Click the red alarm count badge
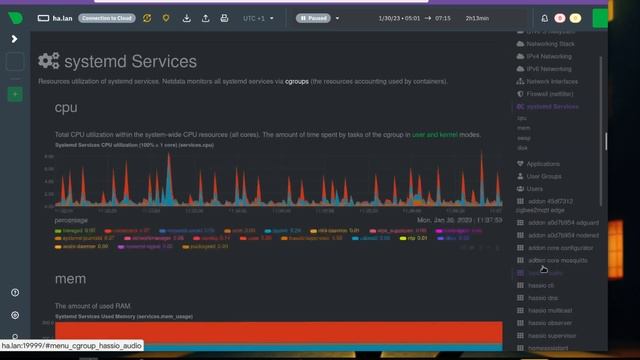The image size is (640, 360). (560, 18)
